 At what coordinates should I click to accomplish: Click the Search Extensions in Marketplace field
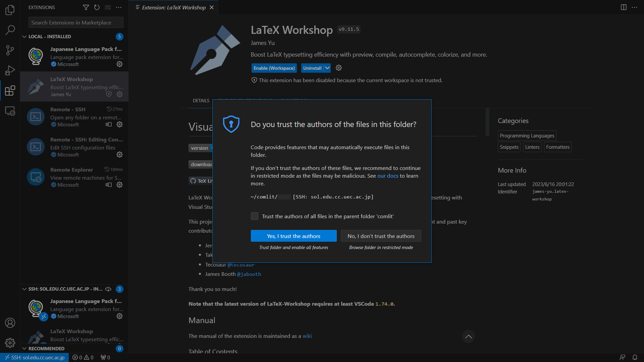tap(76, 22)
